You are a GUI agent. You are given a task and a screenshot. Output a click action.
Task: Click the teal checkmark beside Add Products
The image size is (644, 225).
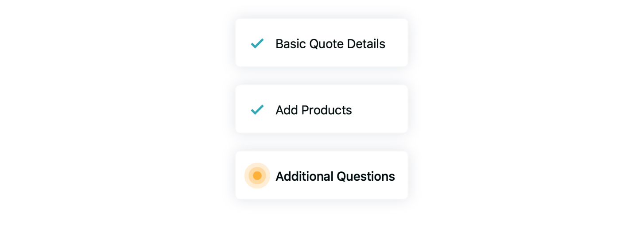(257, 109)
